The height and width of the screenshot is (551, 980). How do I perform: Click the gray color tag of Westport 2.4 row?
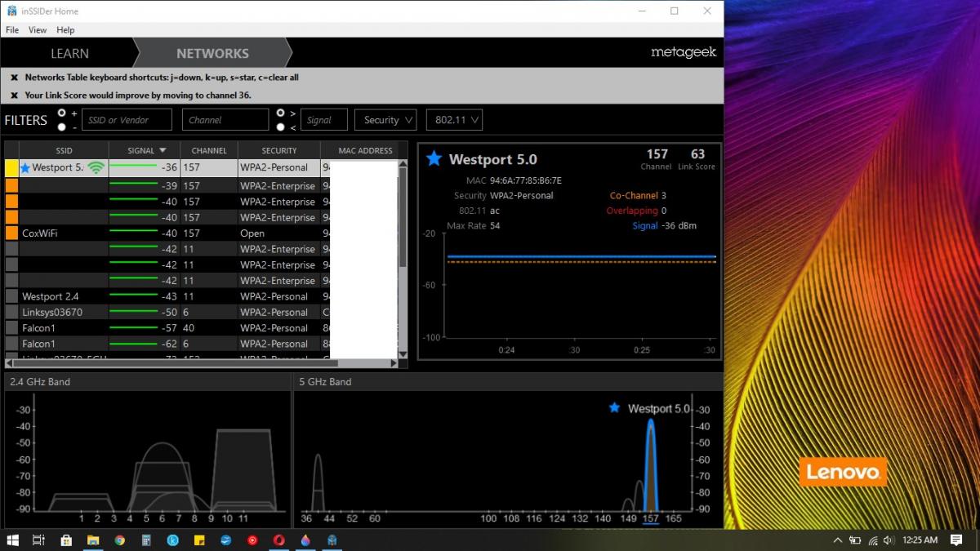[x=11, y=296]
